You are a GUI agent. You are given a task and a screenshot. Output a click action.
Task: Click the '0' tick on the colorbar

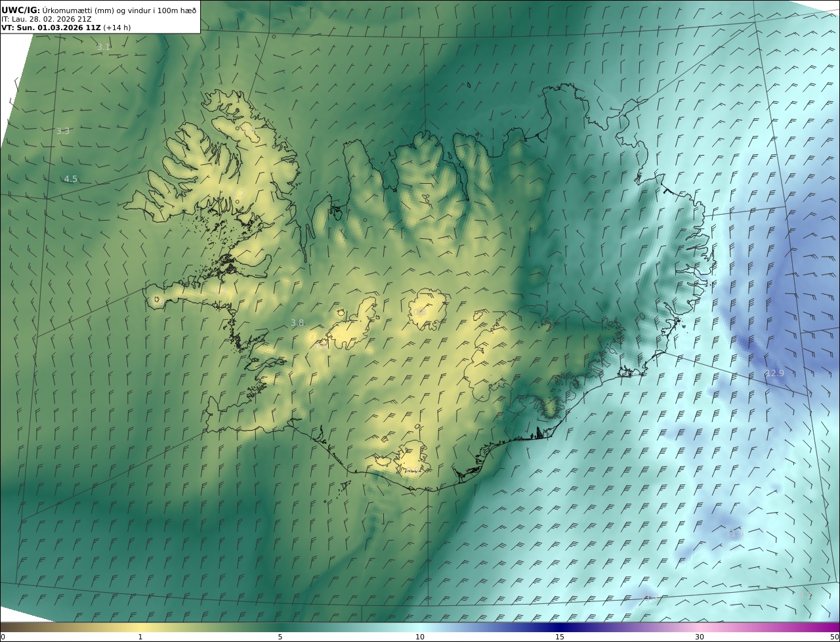click(x=3, y=637)
